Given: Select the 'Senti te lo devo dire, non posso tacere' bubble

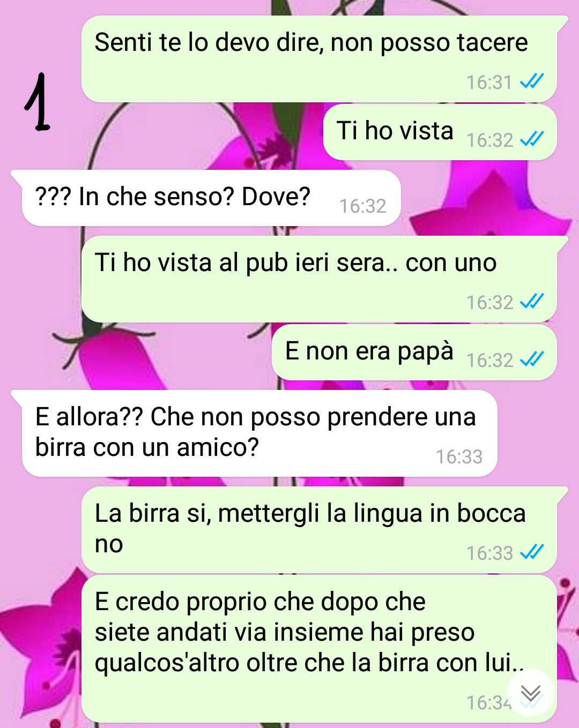Looking at the screenshot, I should 319,59.
